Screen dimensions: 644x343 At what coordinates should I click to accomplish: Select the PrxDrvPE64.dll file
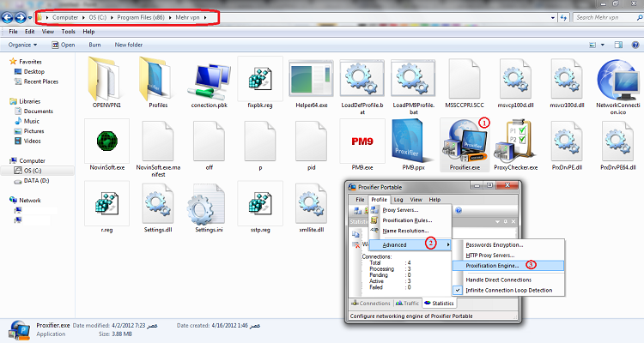tap(617, 145)
